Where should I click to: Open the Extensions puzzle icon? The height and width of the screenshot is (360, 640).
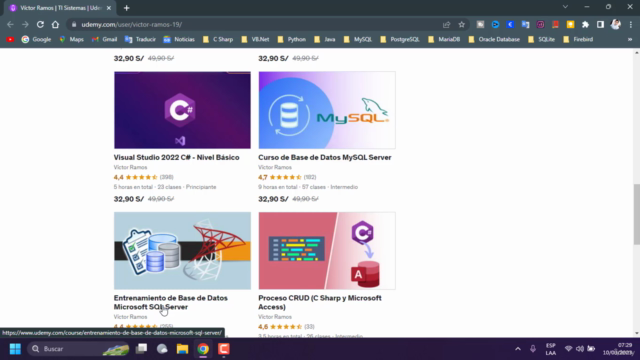pyautogui.click(x=585, y=24)
